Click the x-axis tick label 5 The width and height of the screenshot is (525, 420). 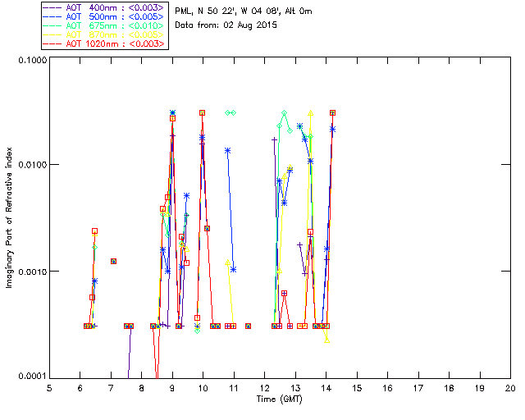pyautogui.click(x=49, y=388)
